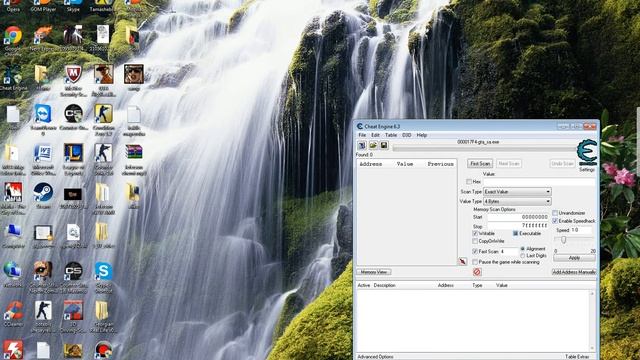The image size is (640, 360).
Task: Click the scan Value input field
Action: tap(540, 182)
